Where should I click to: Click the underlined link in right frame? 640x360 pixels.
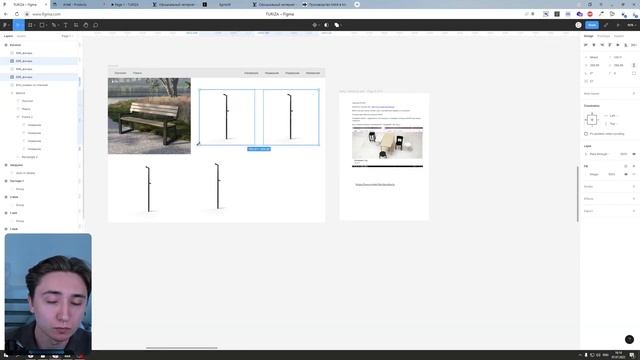tap(375, 184)
